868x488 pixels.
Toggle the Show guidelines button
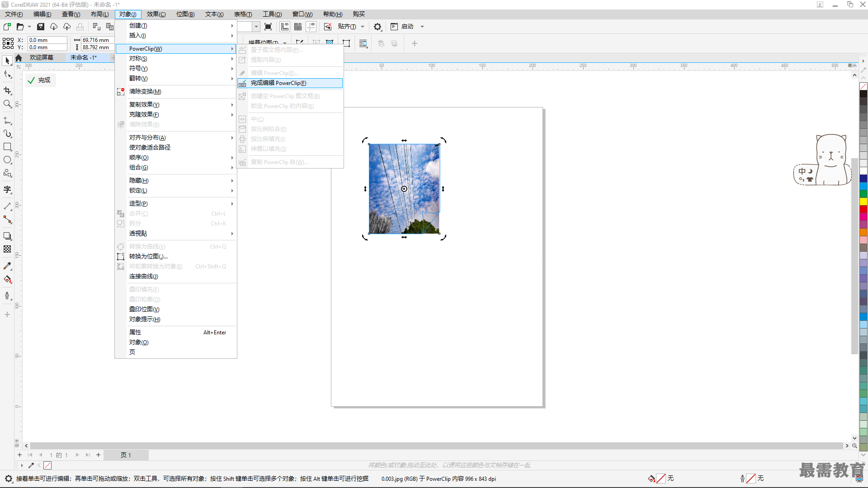[311, 27]
